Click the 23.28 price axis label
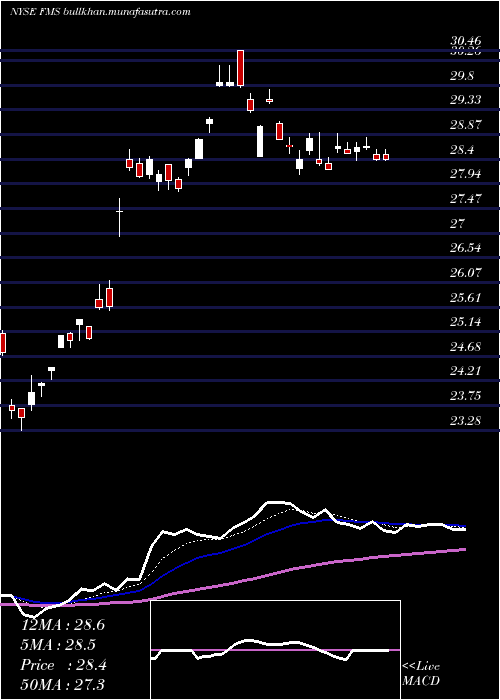 (466, 421)
